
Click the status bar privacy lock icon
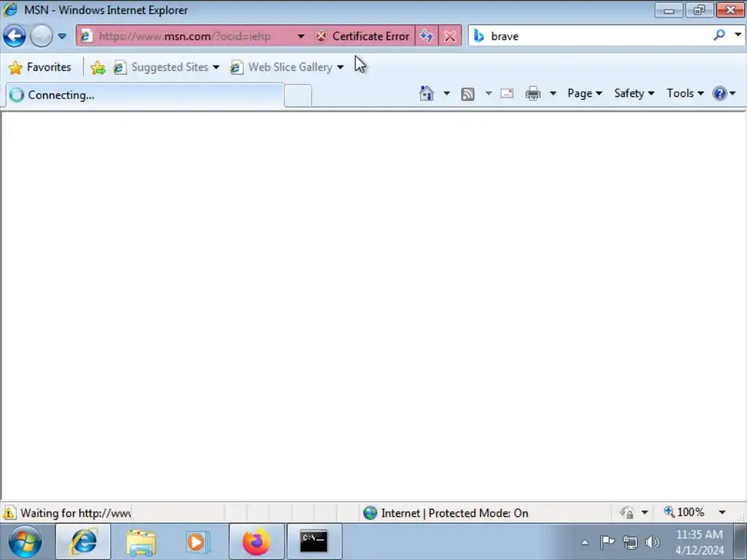tap(627, 513)
